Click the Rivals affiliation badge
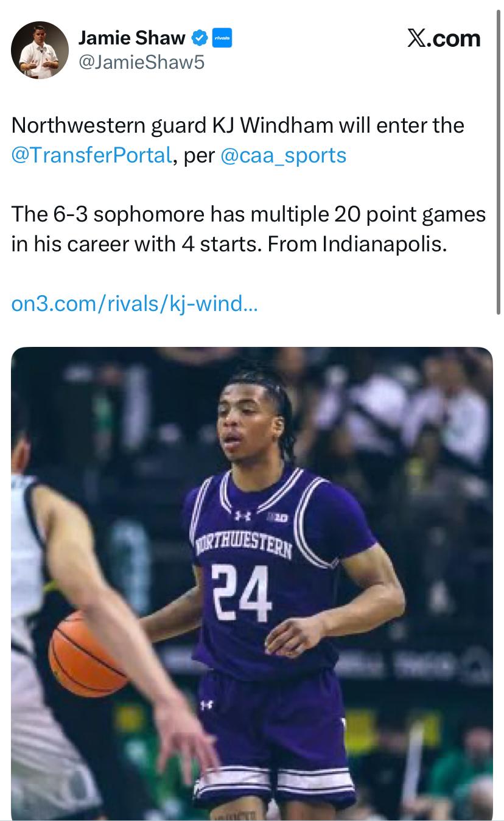The image size is (504, 821). tap(222, 38)
